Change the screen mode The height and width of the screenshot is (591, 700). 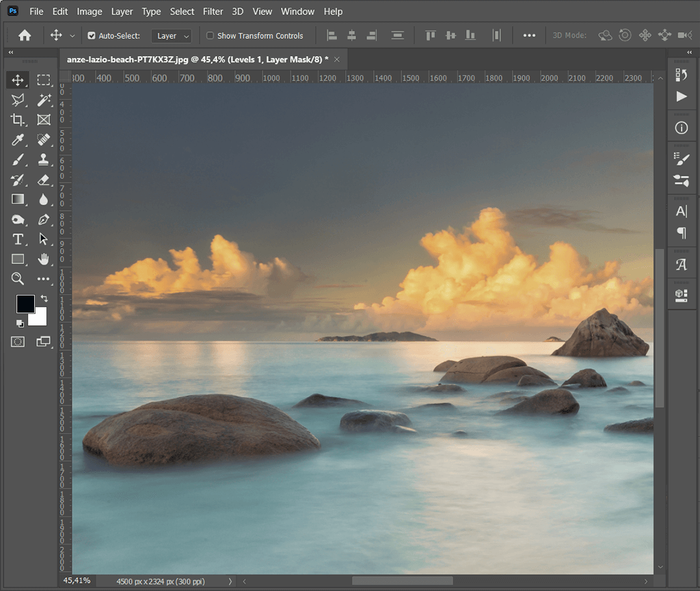[x=43, y=342]
